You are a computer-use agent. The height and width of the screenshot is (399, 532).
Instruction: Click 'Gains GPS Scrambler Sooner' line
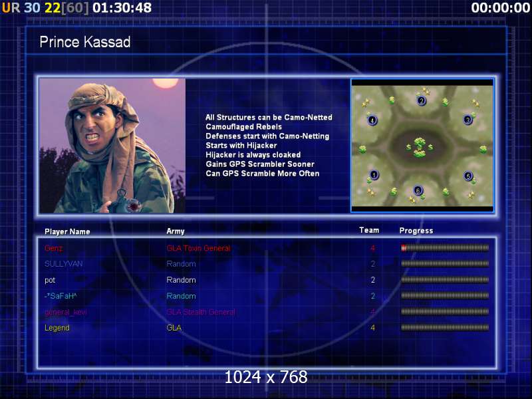click(260, 164)
